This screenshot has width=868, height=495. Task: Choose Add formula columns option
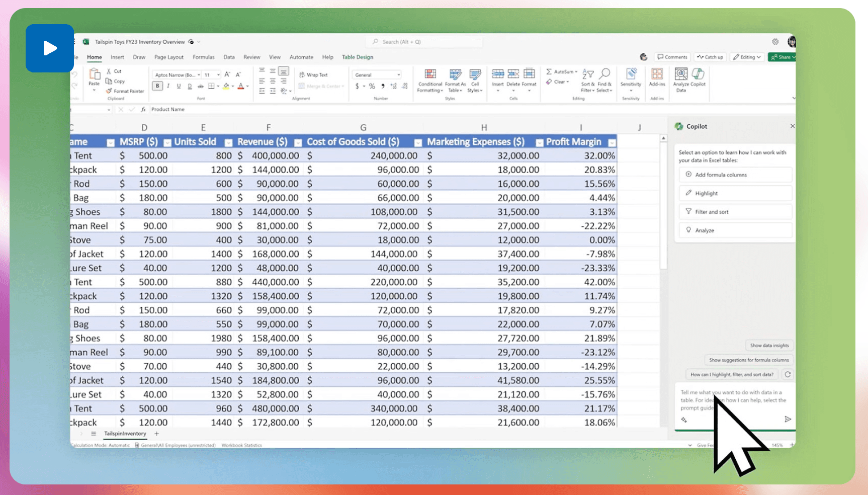coord(735,175)
